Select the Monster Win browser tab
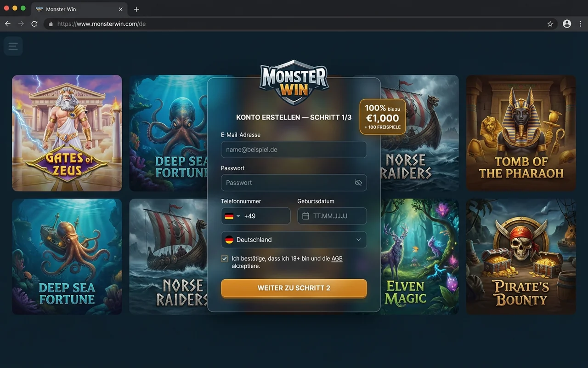The image size is (588, 368). pyautogui.click(x=79, y=9)
